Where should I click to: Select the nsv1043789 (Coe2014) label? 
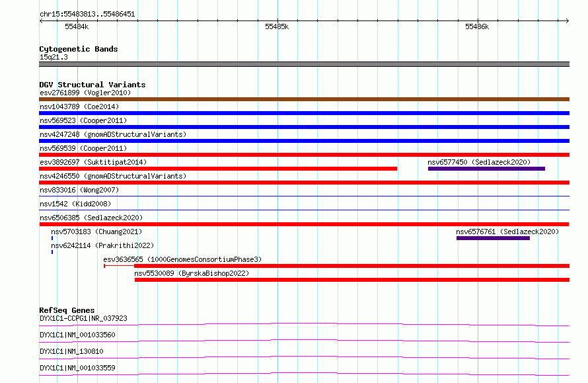(x=79, y=106)
